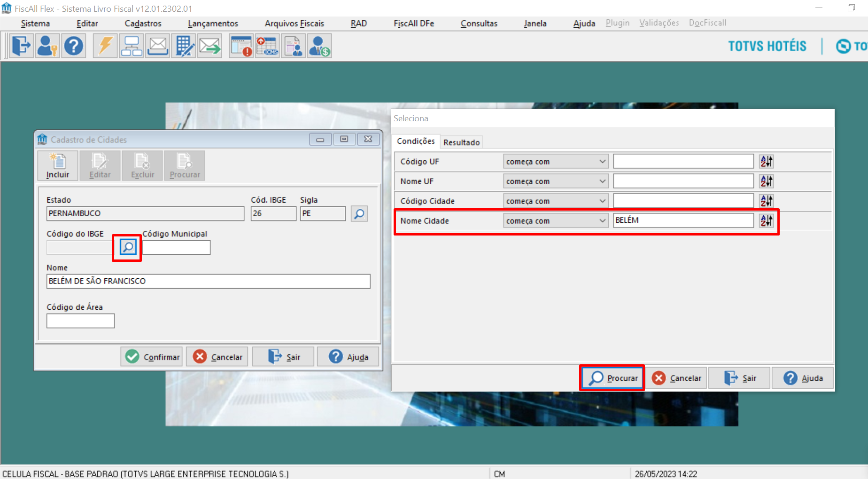Open the Arquivos Fiscais menu
This screenshot has width=868, height=479.
tap(294, 23)
